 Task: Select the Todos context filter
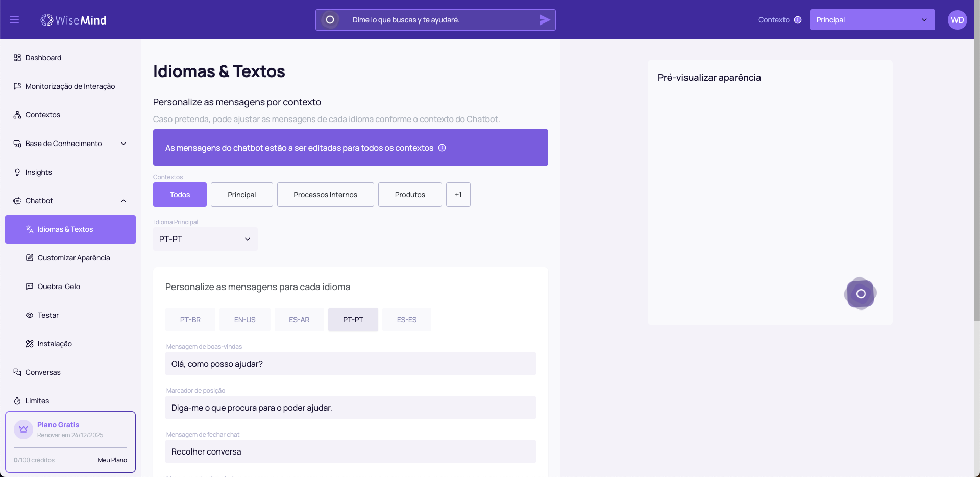point(180,195)
